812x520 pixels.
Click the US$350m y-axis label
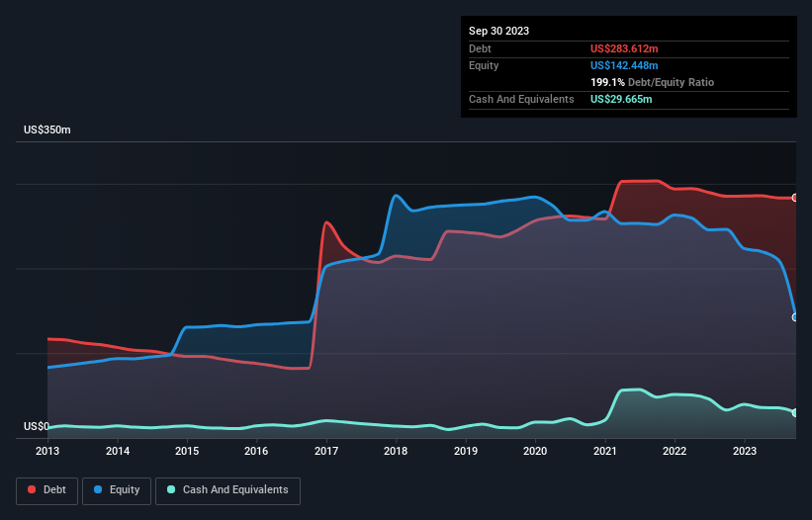tap(47, 130)
